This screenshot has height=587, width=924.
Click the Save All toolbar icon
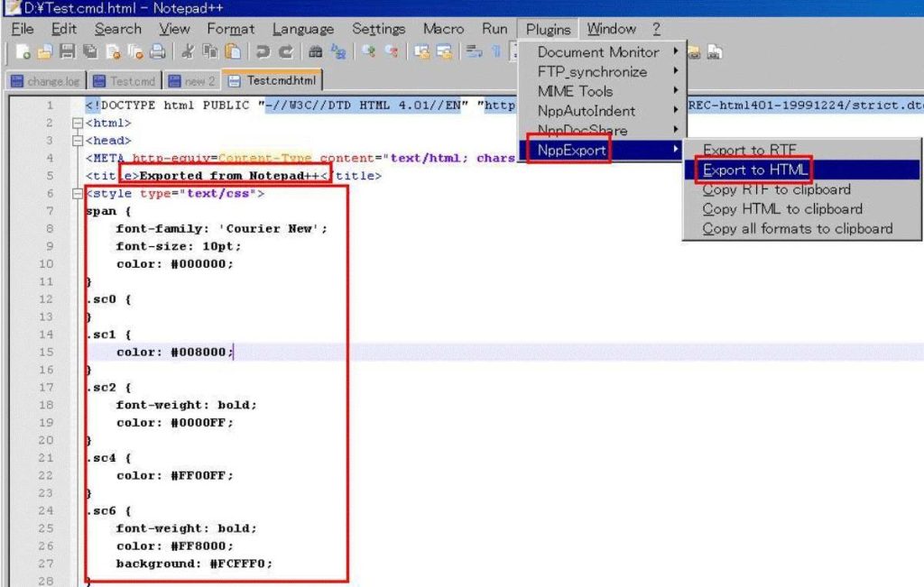tap(90, 51)
